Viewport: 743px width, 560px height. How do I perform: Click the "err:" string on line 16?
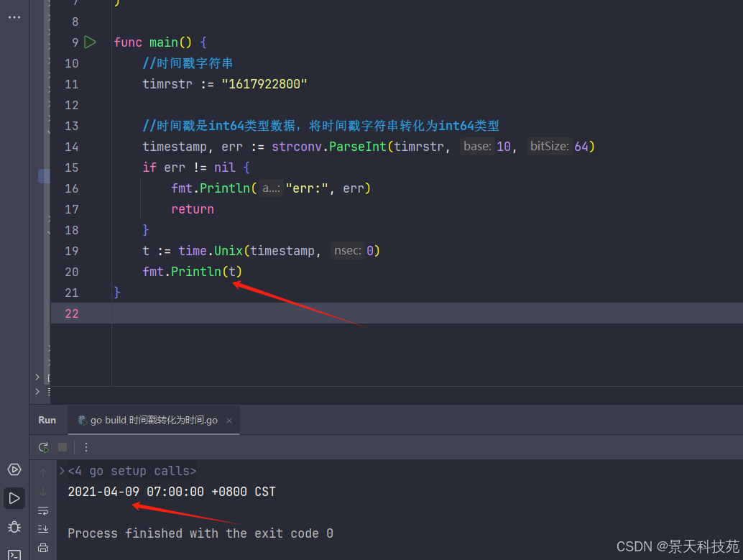[x=307, y=188]
